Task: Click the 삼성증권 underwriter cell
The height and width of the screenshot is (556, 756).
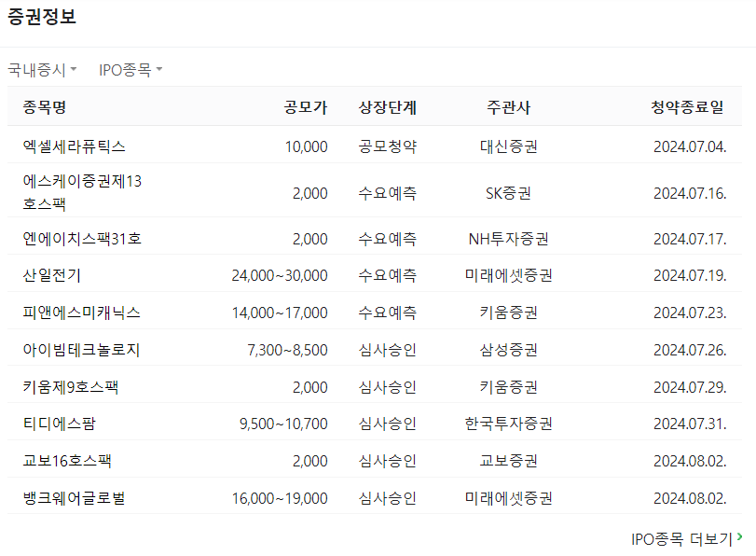Action: tap(508, 350)
